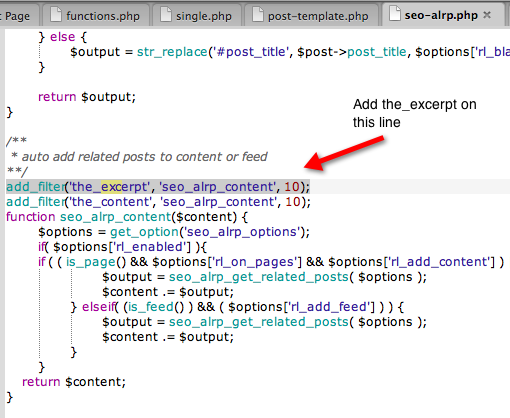
Task: Click the file icon on single.php tab
Action: (x=166, y=15)
